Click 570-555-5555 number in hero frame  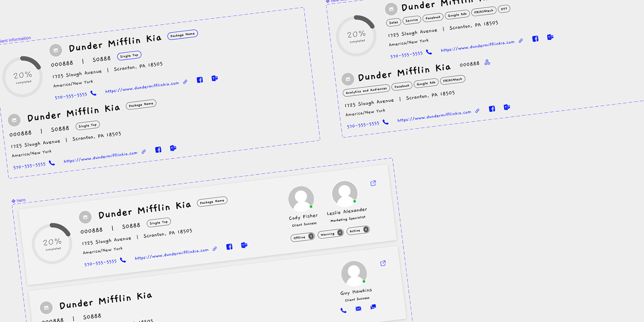tap(100, 263)
